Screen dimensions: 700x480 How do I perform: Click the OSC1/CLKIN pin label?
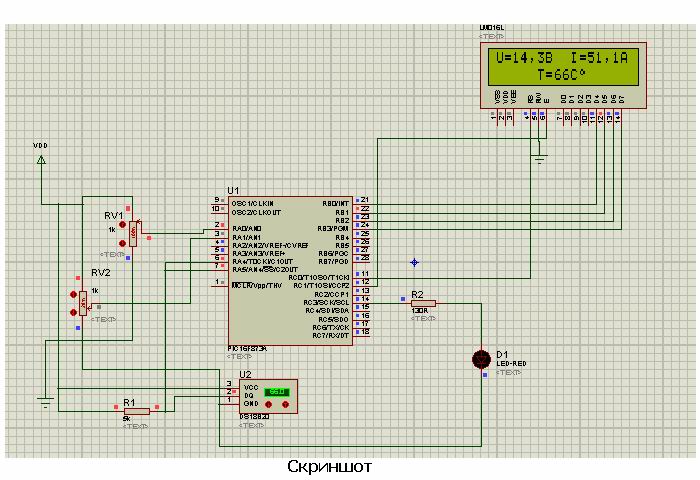click(x=253, y=204)
